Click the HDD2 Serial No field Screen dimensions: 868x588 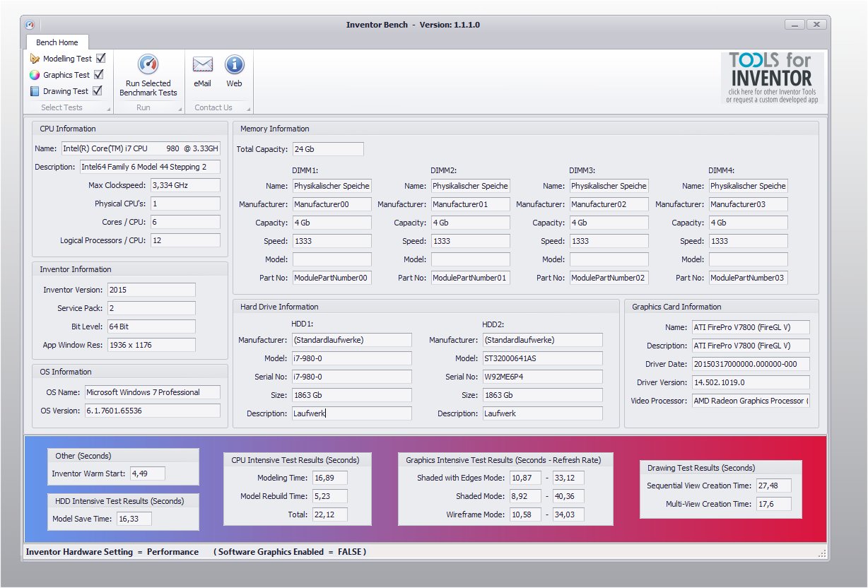543,377
